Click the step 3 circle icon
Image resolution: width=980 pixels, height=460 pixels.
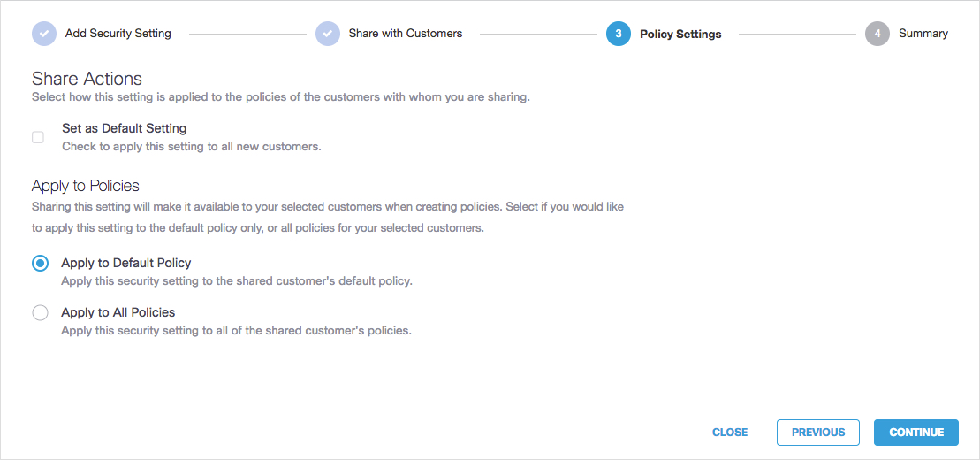(619, 34)
